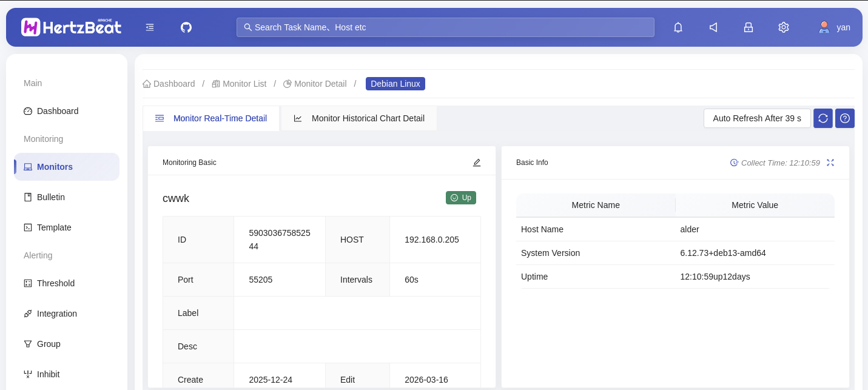
Task: Open Bulletin in the sidebar
Action: click(x=50, y=197)
